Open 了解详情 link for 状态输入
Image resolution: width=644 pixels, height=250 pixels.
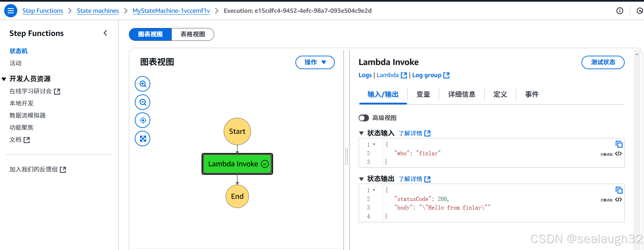pos(410,133)
